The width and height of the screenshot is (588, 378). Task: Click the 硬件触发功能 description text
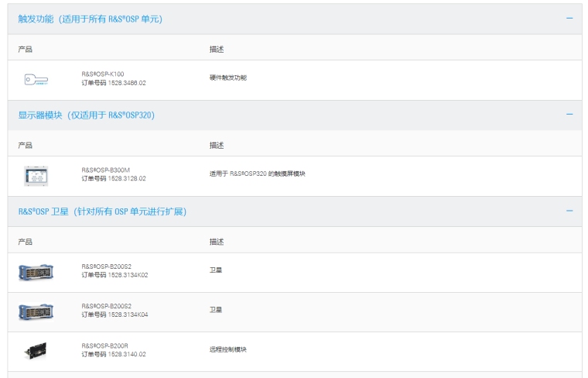pyautogui.click(x=228, y=77)
